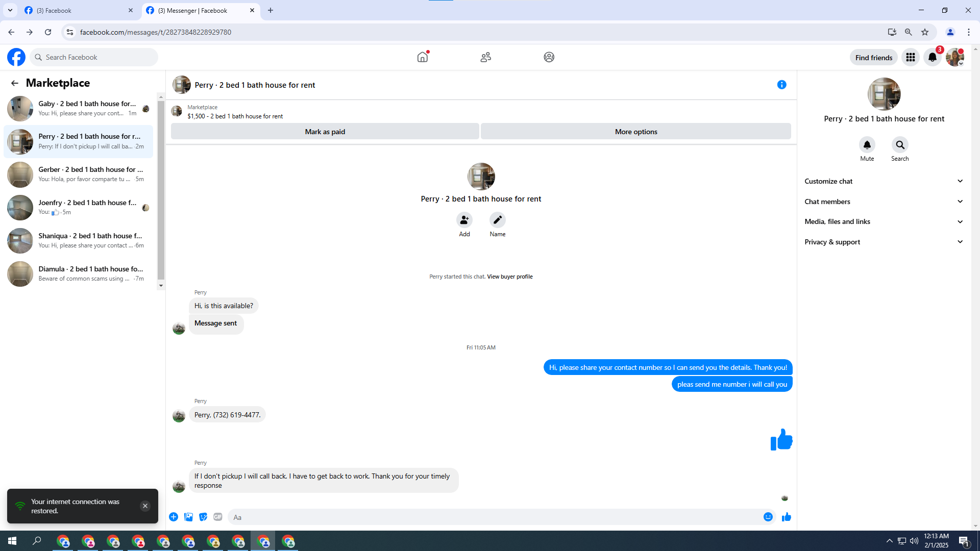Open a new browser tab

pyautogui.click(x=271, y=10)
